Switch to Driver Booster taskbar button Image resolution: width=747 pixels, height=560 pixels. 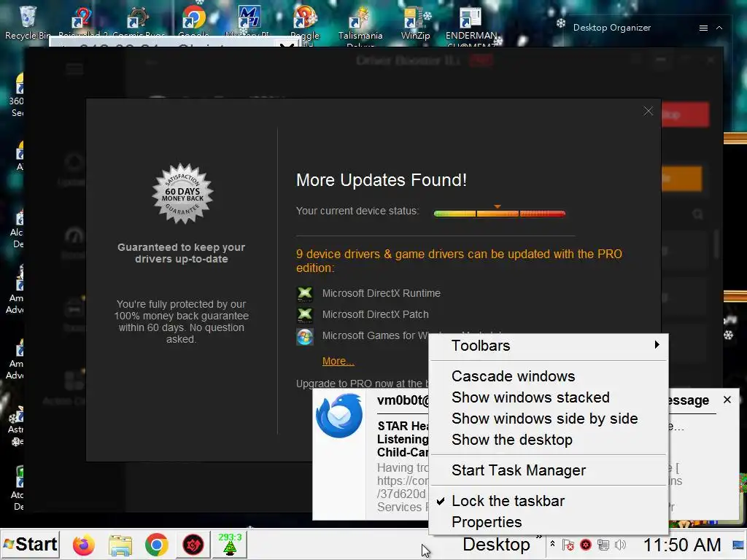pos(193,544)
